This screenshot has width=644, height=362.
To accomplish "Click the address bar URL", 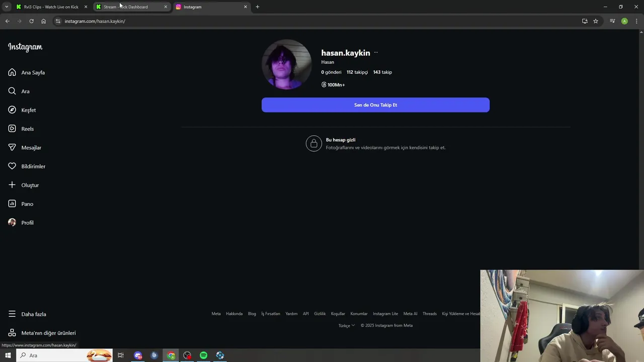I will (95, 21).
